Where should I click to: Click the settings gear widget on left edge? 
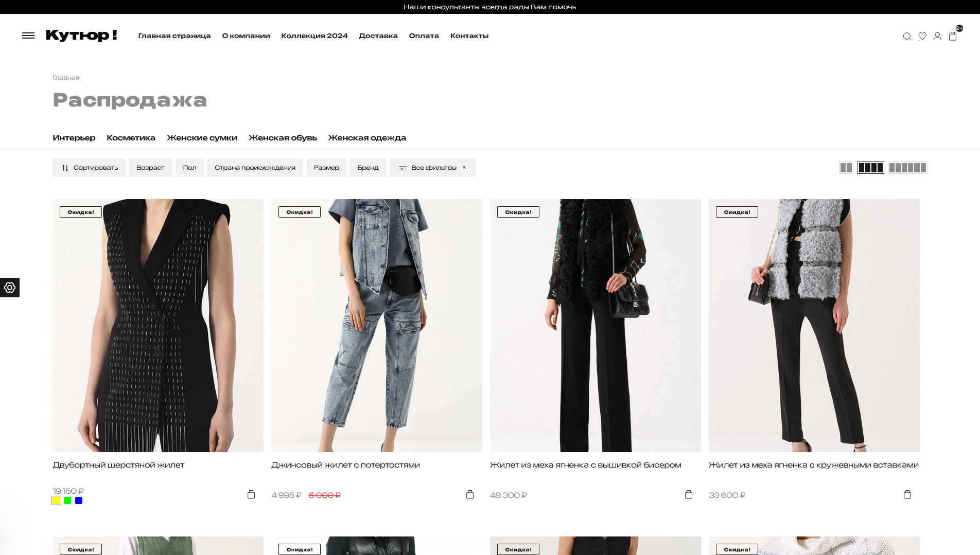pos(10,288)
